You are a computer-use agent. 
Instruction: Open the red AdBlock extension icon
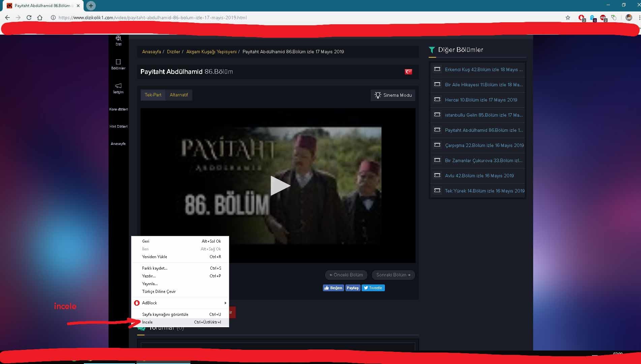[x=581, y=18]
